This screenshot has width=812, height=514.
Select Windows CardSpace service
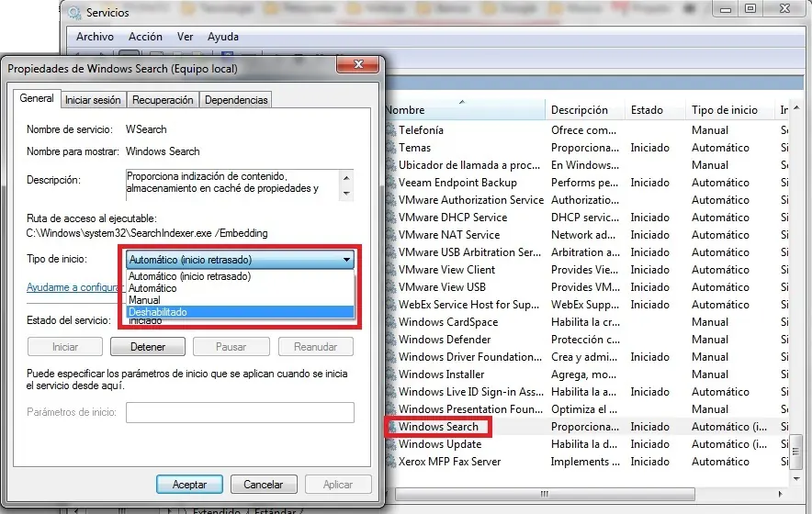pos(587,322)
